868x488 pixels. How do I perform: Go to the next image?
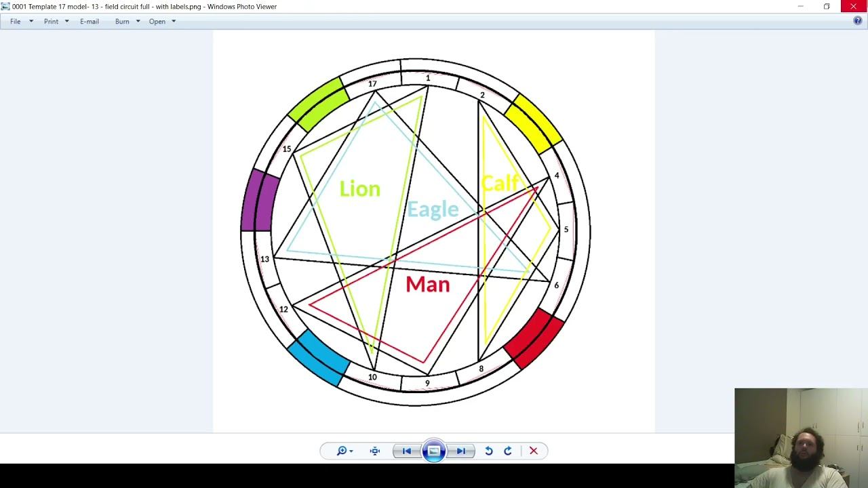pyautogui.click(x=460, y=451)
